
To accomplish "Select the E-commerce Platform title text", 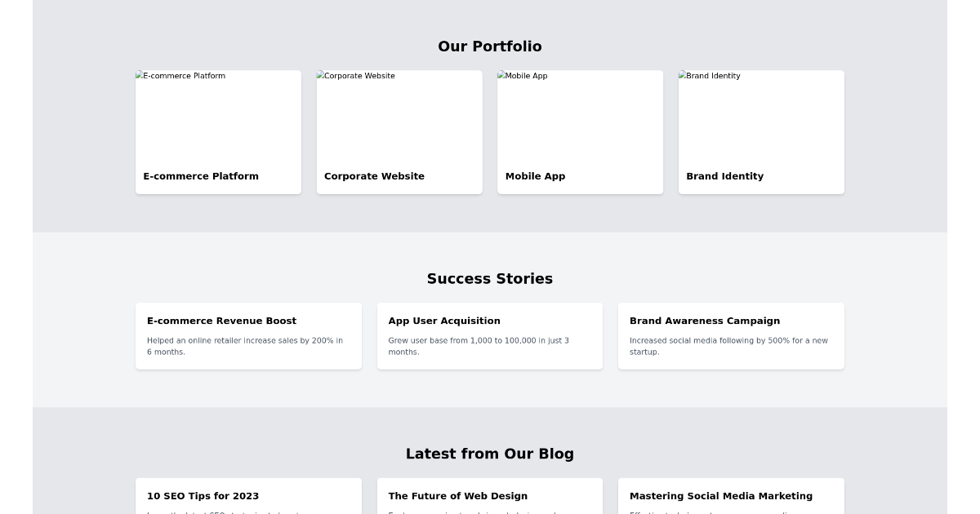I will tap(201, 176).
